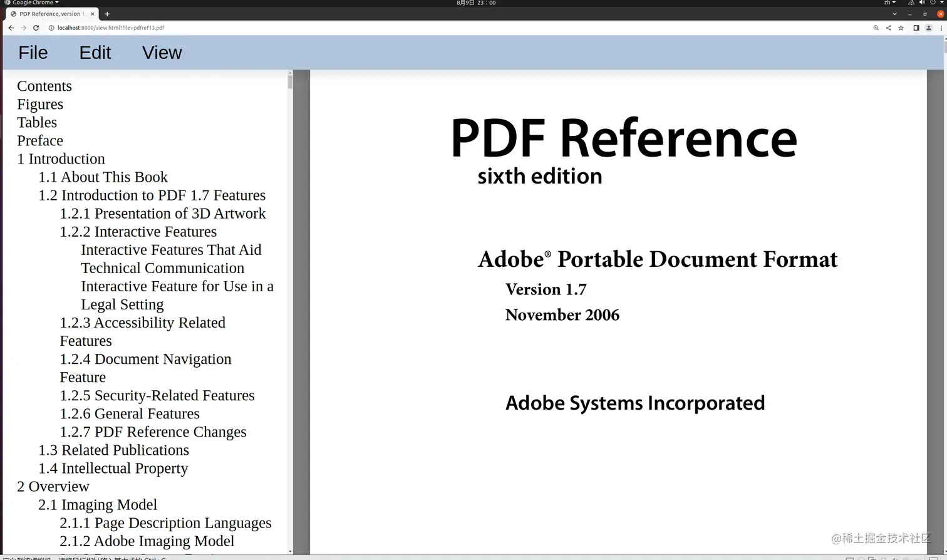Open a new tab with the plus icon
Image resolution: width=947 pixels, height=560 pixels.
click(x=107, y=14)
